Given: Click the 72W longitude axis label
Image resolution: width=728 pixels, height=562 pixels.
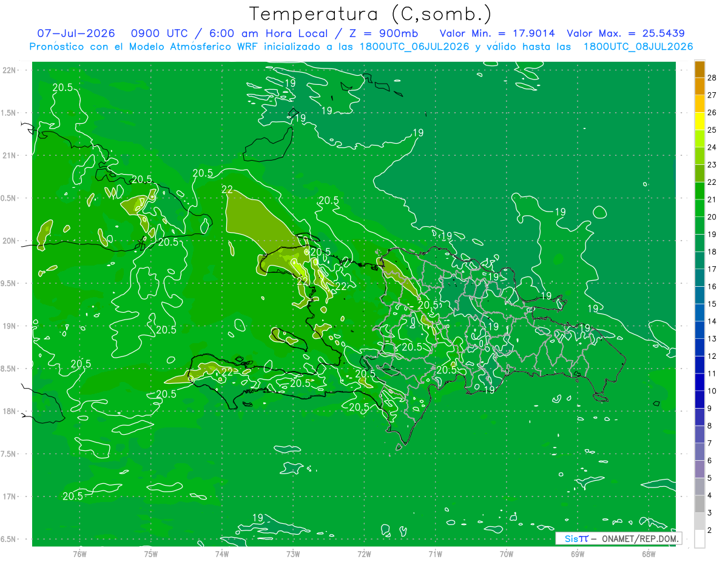Looking at the screenshot, I should [365, 554].
